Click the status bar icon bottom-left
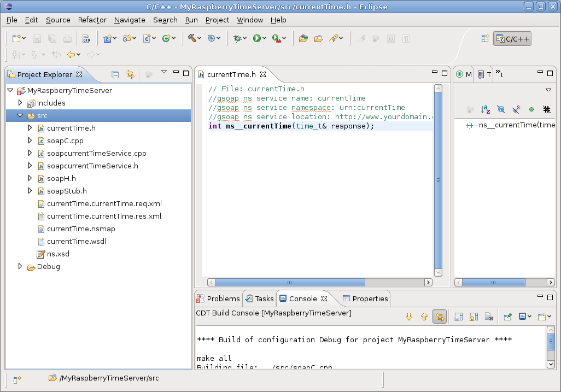Image resolution: width=561 pixels, height=392 pixels. tap(17, 379)
